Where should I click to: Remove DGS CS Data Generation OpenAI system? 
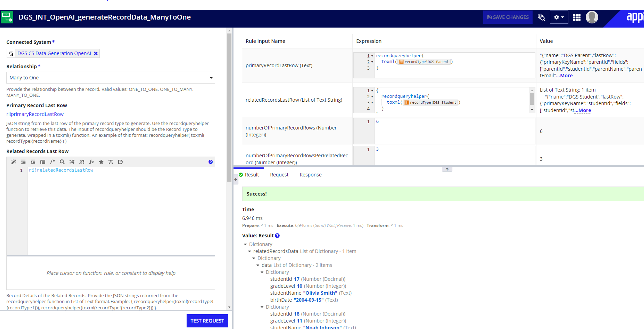click(x=96, y=53)
